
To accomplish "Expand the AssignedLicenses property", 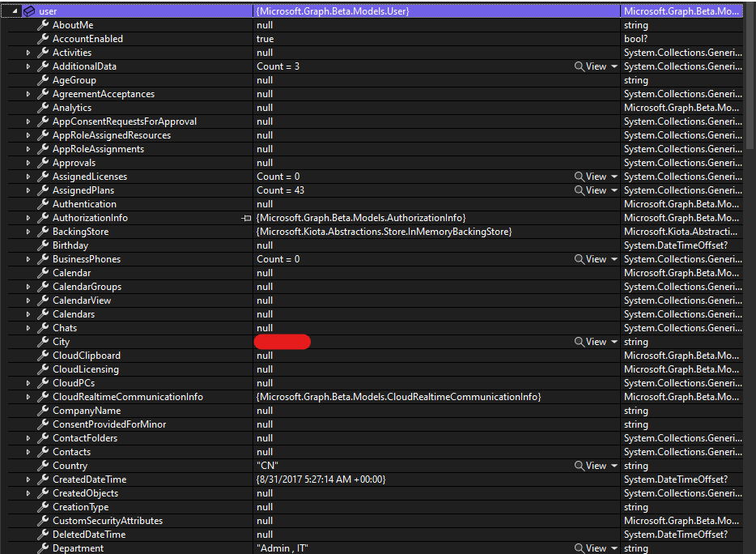I will click(x=28, y=177).
